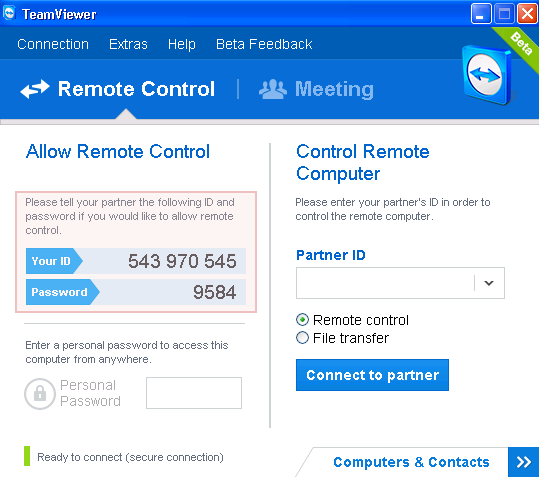Switch to the Remote Control tab
Image resolution: width=539 pixels, height=477 pixels.
click(118, 89)
